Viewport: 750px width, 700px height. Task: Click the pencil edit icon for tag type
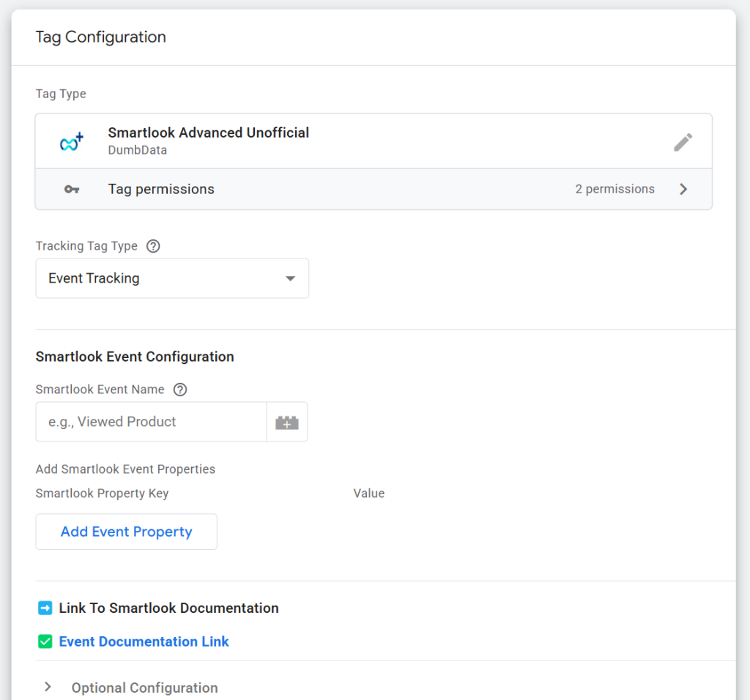tap(683, 142)
